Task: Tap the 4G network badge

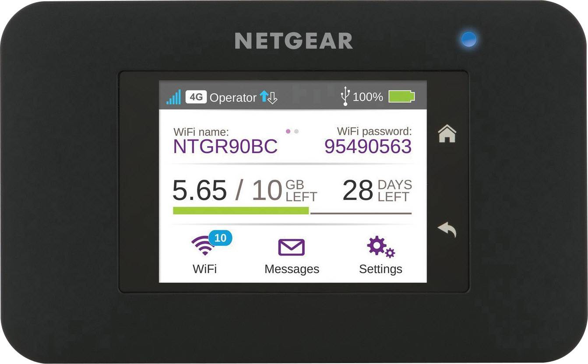Action: coord(196,97)
